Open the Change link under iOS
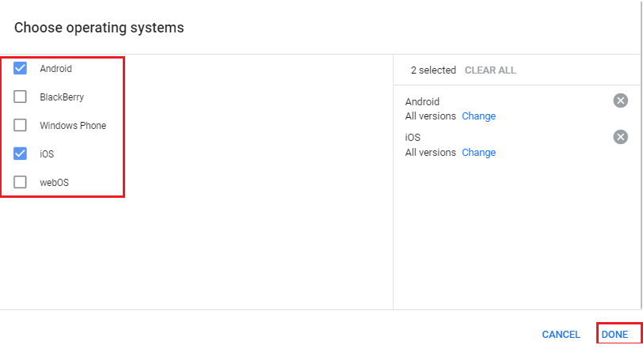 tap(478, 153)
